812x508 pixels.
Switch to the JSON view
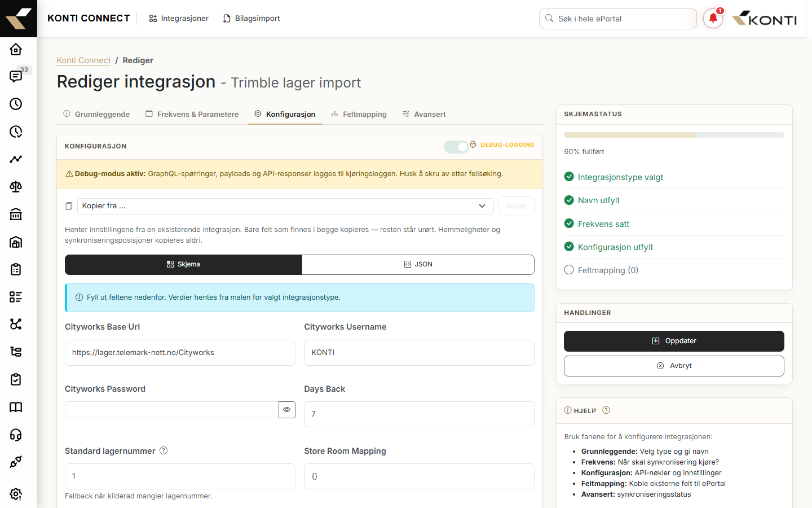pos(418,265)
